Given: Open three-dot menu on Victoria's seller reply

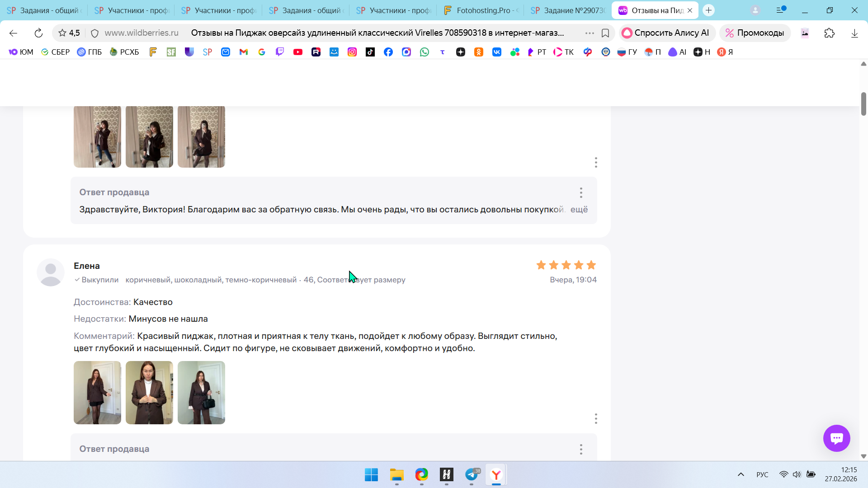Looking at the screenshot, I should tap(581, 192).
